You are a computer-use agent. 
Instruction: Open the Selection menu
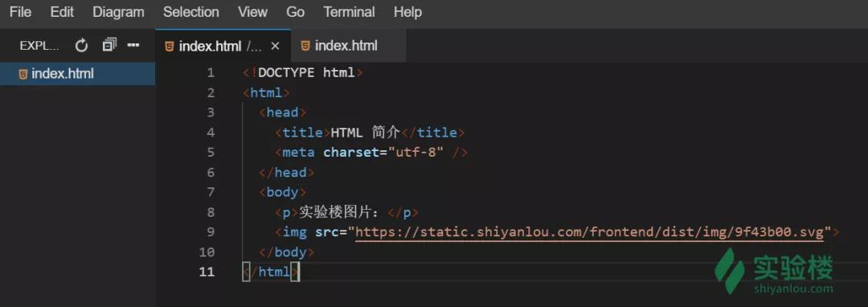point(191,12)
